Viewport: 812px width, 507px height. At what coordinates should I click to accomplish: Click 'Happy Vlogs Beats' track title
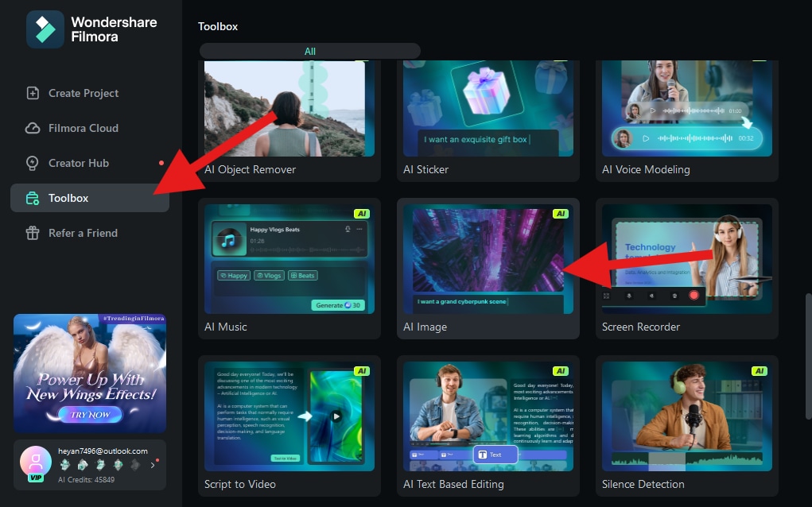click(275, 229)
